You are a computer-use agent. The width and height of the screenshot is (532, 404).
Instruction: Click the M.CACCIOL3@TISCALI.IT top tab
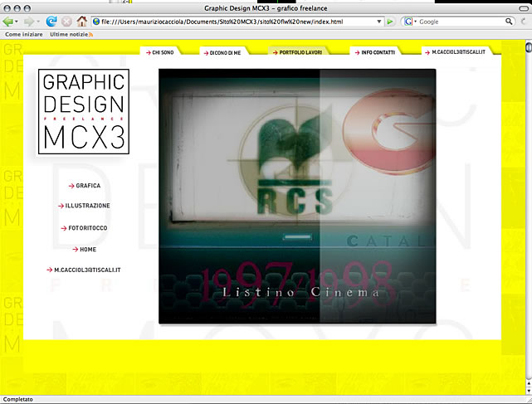coord(456,52)
